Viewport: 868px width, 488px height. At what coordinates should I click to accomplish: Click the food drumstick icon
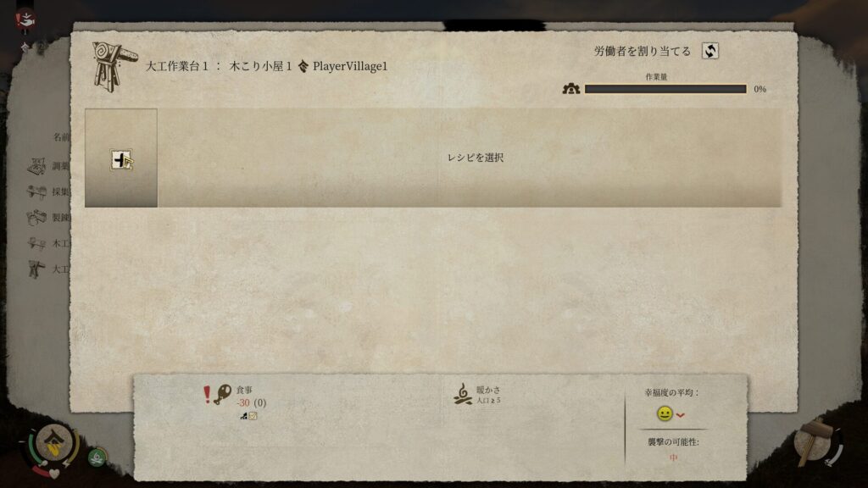click(224, 395)
